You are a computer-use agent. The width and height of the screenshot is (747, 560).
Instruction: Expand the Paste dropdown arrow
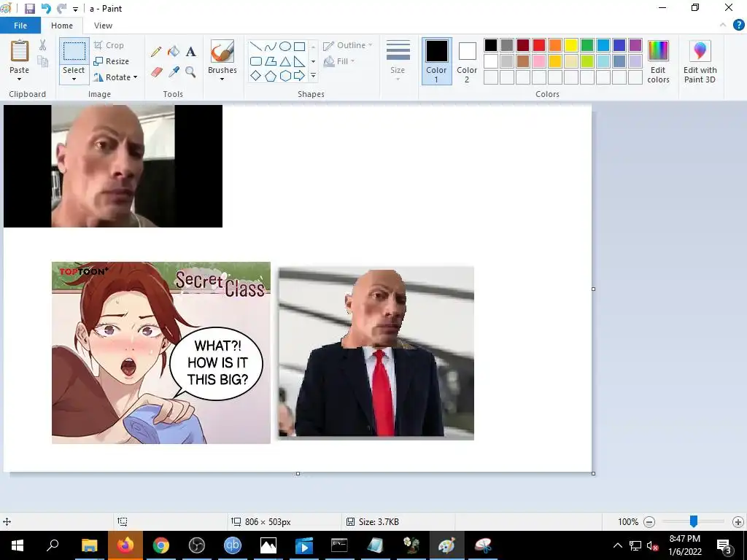coord(20,79)
